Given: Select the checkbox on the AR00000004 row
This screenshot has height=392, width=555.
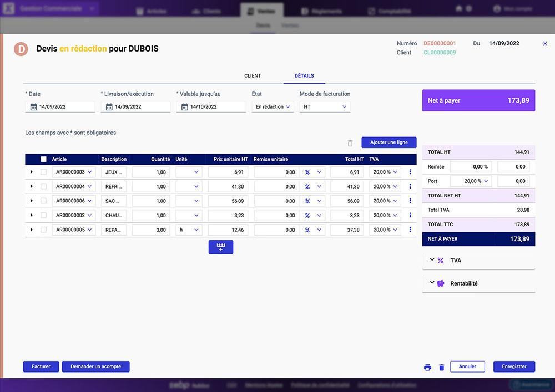Looking at the screenshot, I should point(43,186).
